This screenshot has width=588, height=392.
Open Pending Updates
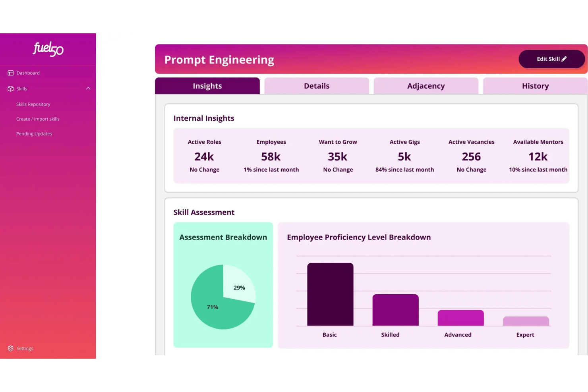coord(34,134)
